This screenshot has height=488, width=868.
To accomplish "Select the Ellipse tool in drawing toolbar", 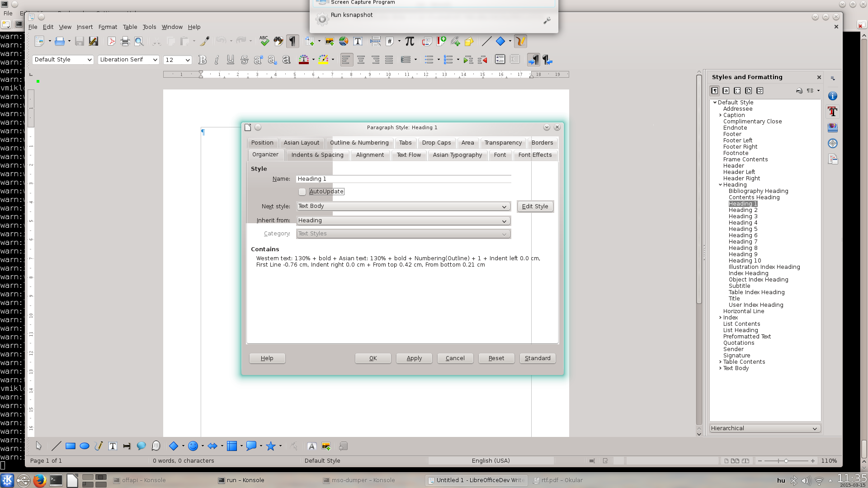I will (x=85, y=446).
